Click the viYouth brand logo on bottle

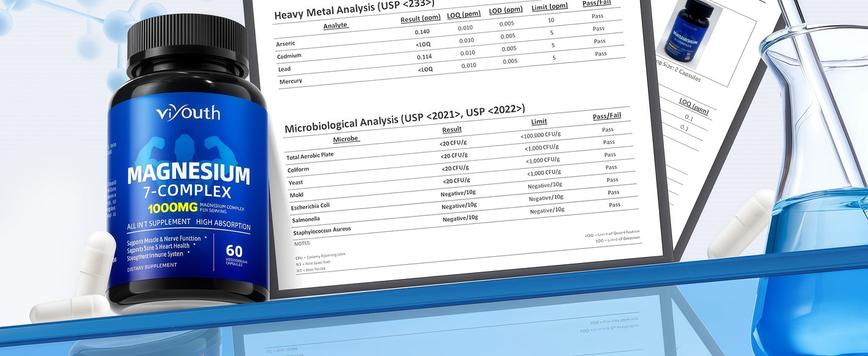tap(188, 113)
